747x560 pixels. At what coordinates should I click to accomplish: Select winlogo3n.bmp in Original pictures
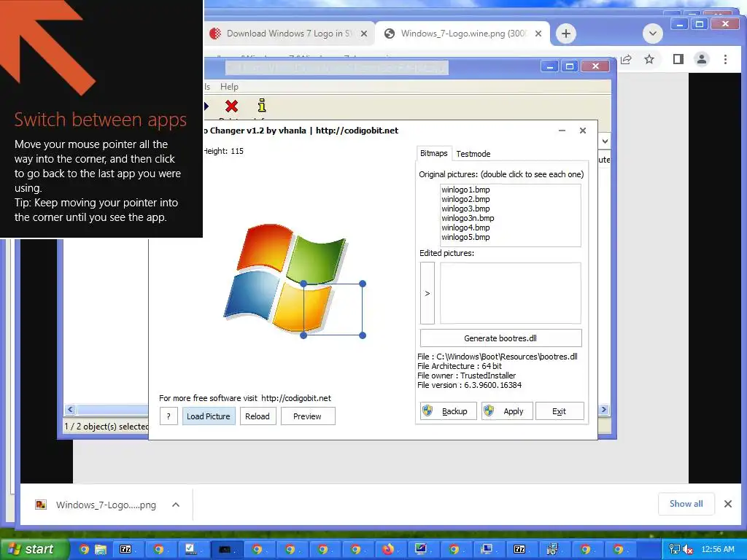(468, 218)
